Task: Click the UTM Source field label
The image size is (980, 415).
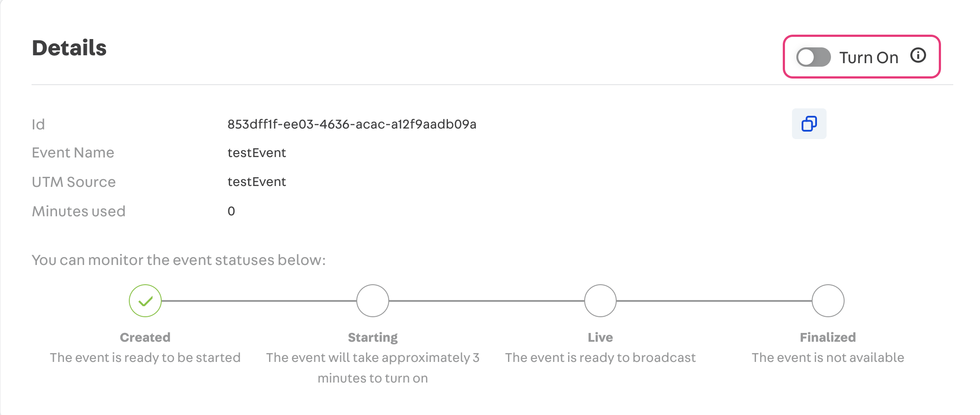Action: click(x=74, y=182)
